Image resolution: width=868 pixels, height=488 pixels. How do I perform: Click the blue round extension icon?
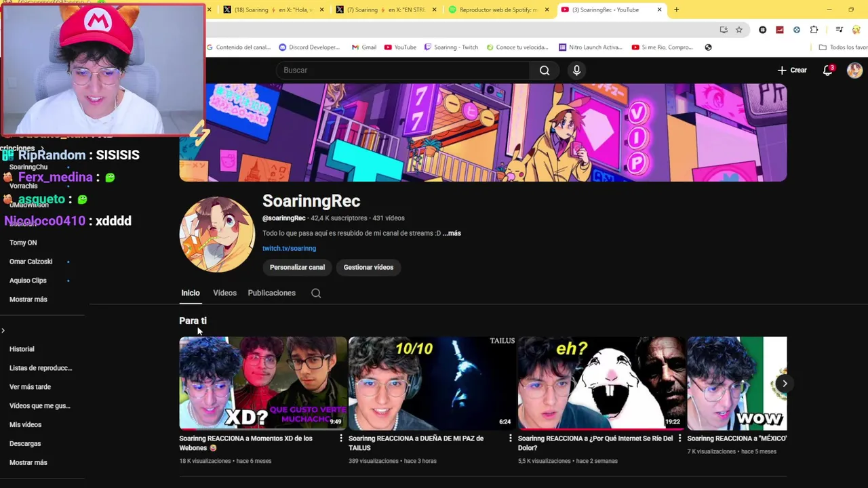pyautogui.click(x=797, y=30)
